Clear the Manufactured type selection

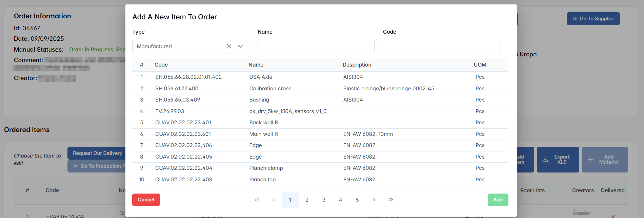coord(229,47)
